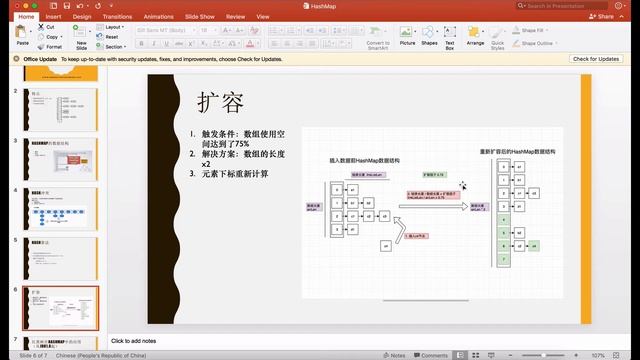Decrease font size icon
Image resolution: width=640 pixels, height=360 pixels.
[x=240, y=30]
